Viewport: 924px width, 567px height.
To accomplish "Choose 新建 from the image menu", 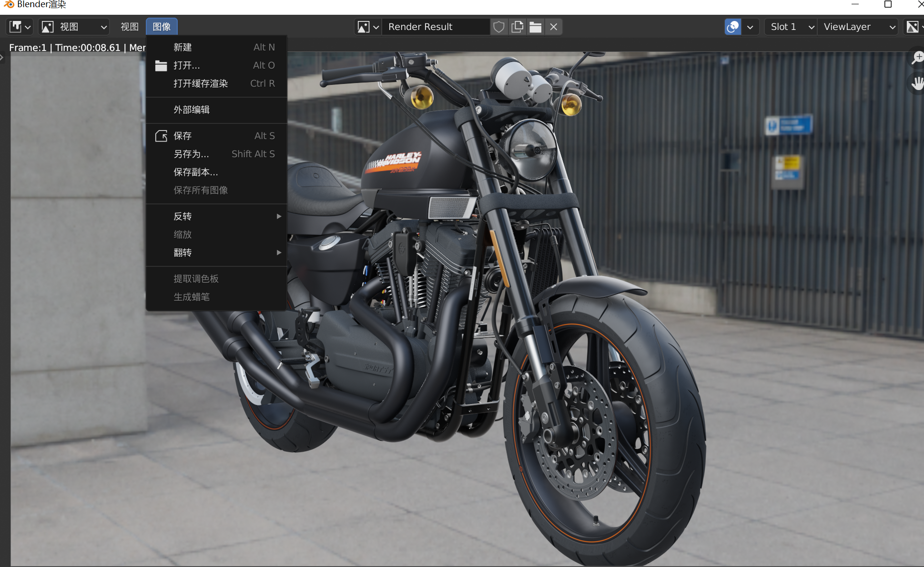I will (x=216, y=47).
